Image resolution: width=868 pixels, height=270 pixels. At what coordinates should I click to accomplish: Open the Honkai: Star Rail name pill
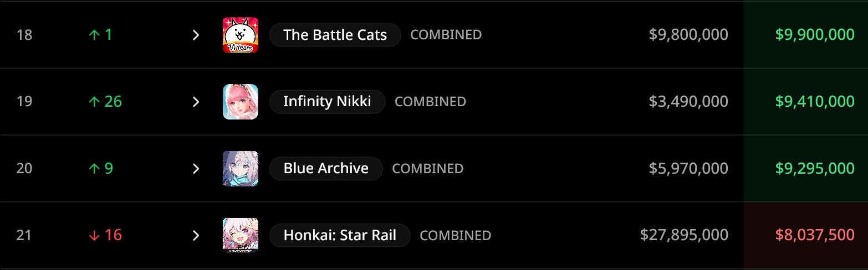coord(340,235)
